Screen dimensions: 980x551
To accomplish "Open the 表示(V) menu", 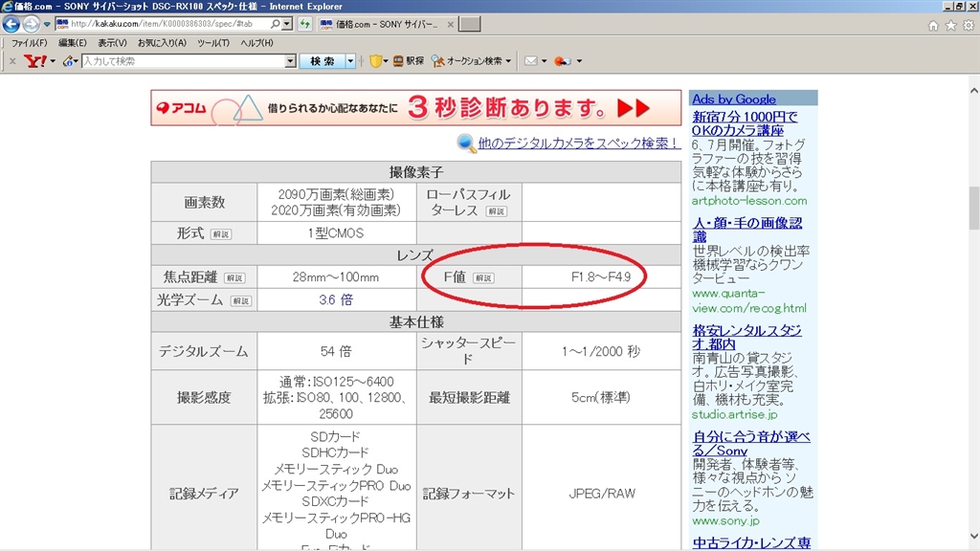I will coord(112,43).
